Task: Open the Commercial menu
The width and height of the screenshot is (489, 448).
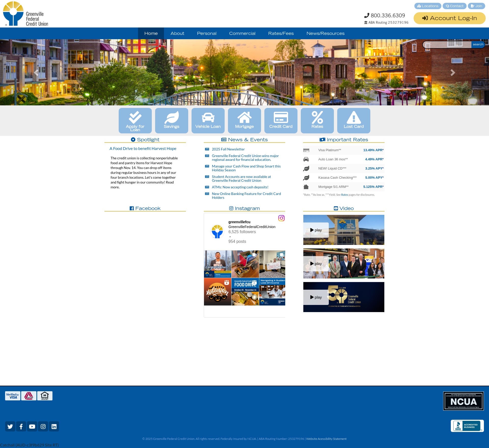Action: click(242, 33)
